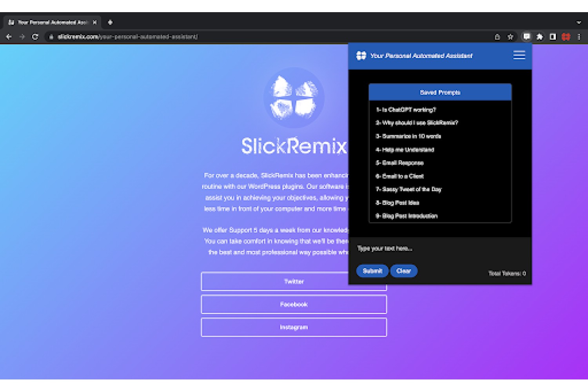This screenshot has height=392, width=588.
Task: Click the "SlickRemix" heading text
Action: click(x=294, y=146)
